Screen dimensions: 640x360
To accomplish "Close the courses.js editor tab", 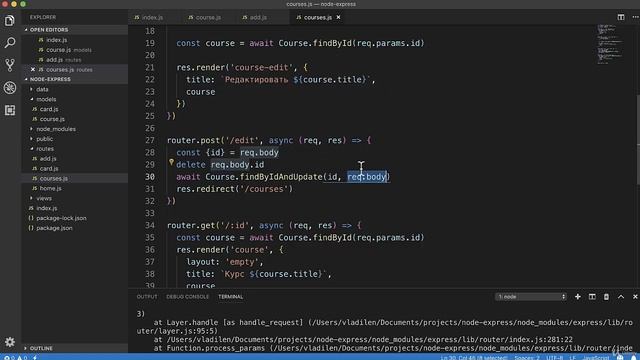I will [338, 17].
